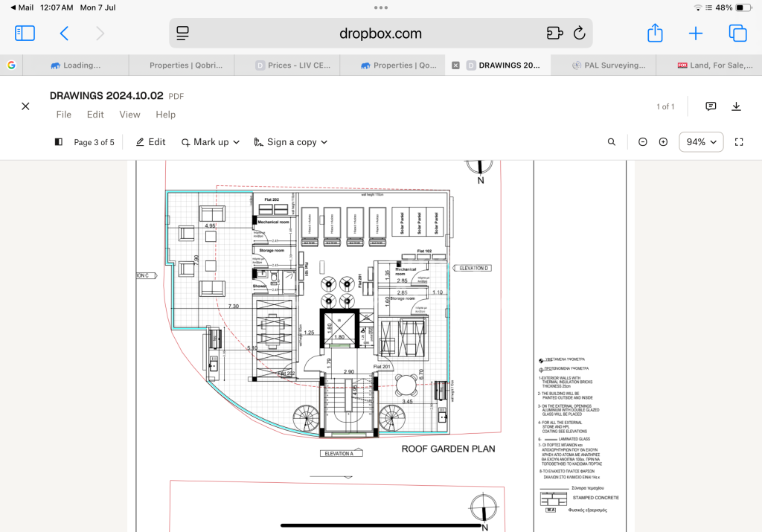This screenshot has width=762, height=532.
Task: Reload the dropbox.com page
Action: tap(579, 33)
